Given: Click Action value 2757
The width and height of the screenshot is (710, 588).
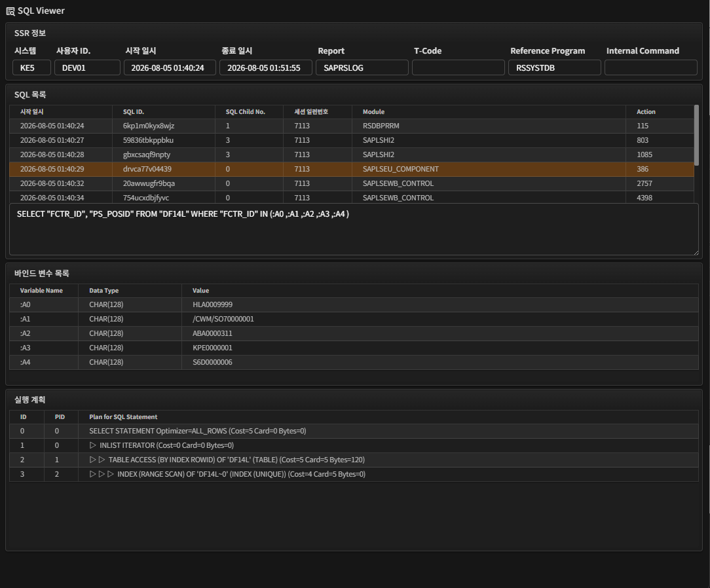Looking at the screenshot, I should coord(645,183).
